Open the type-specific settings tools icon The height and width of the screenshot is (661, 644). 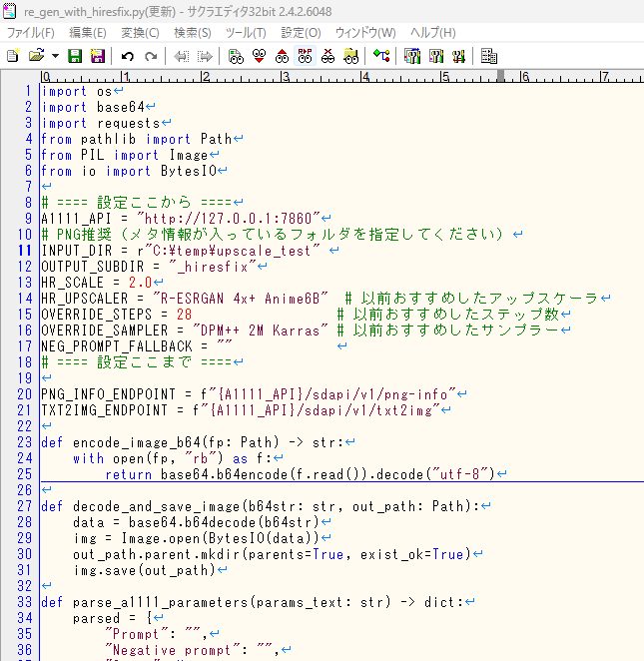pos(435,56)
